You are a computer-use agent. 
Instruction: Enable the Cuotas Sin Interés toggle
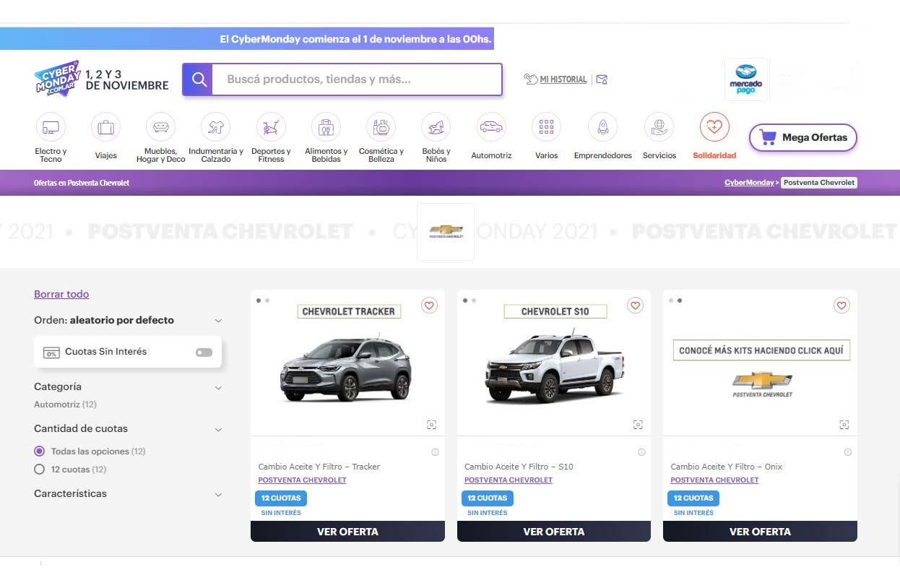(204, 353)
